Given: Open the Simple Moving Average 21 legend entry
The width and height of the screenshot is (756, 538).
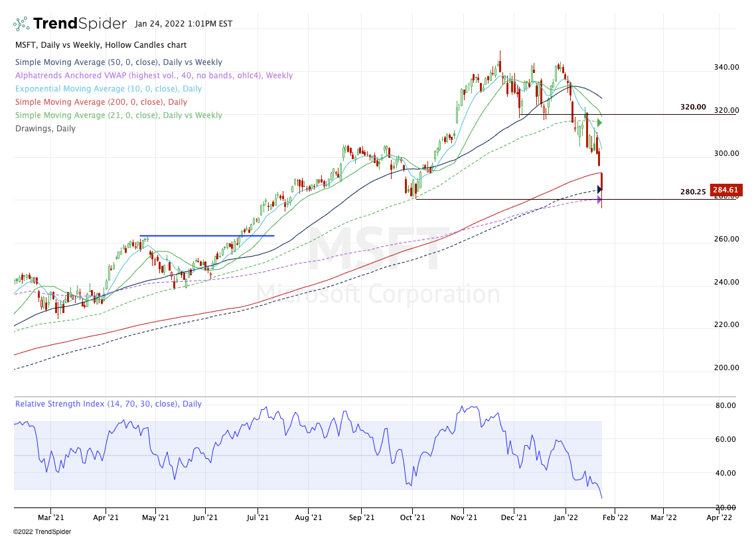Looking at the screenshot, I should [118, 115].
